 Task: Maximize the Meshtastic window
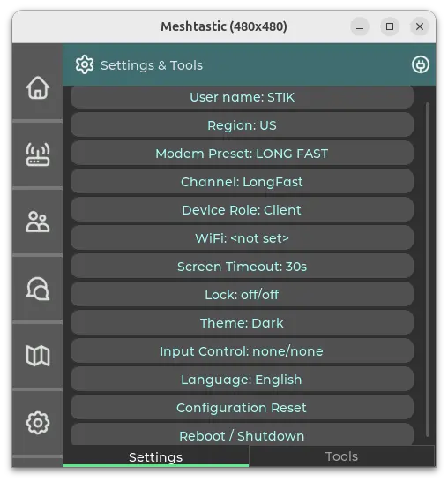(x=390, y=26)
